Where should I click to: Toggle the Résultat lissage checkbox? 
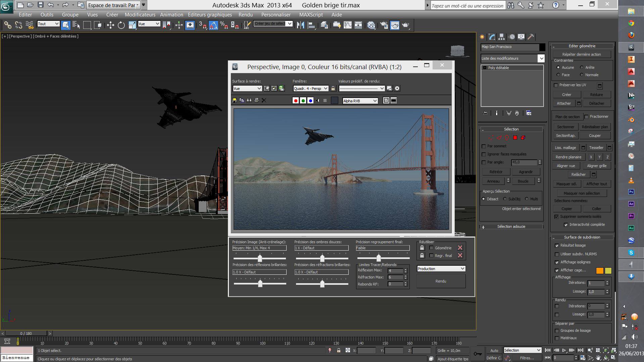coord(557,246)
